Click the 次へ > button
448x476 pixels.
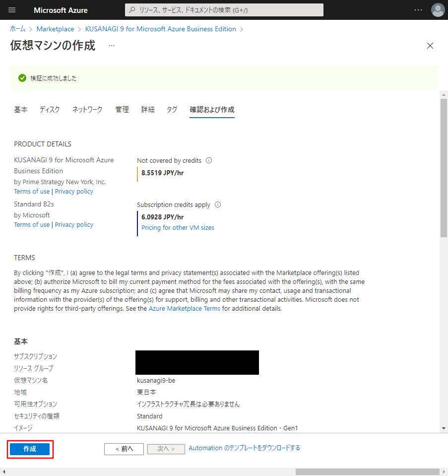[x=166, y=449]
